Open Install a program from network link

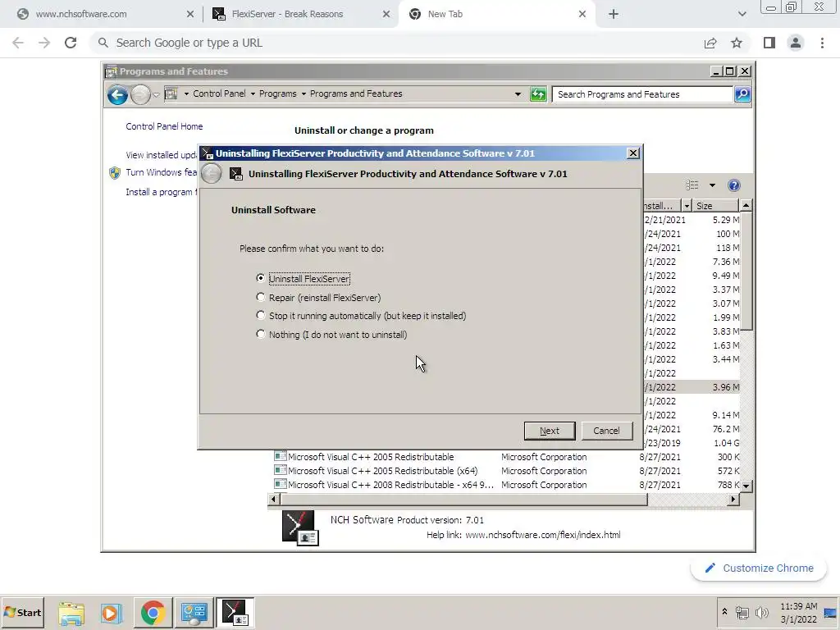click(x=162, y=192)
